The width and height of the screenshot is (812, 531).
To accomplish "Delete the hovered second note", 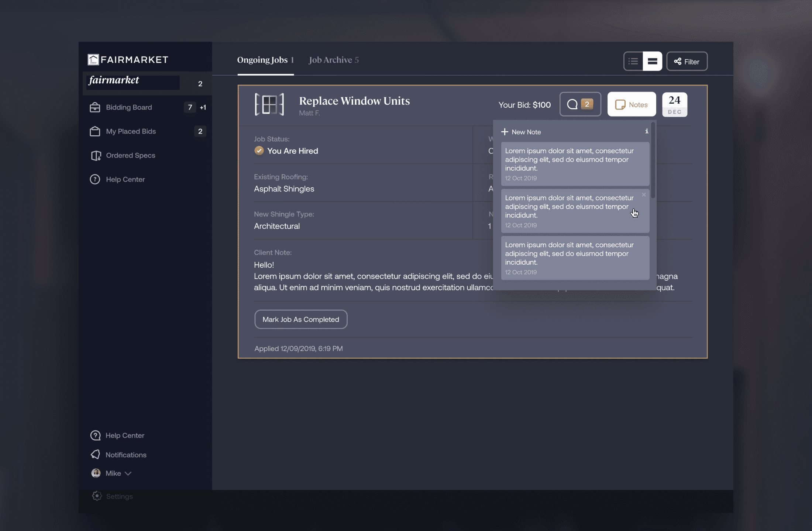I will click(644, 195).
